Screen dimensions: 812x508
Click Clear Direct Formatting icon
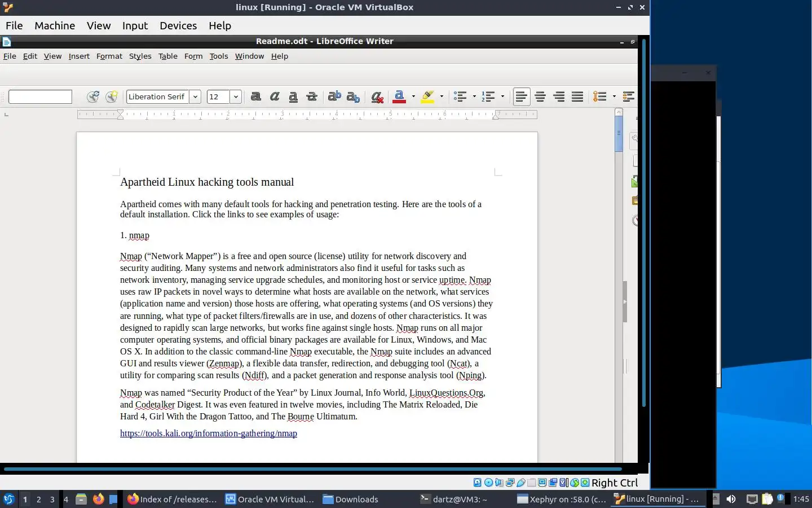click(x=377, y=97)
